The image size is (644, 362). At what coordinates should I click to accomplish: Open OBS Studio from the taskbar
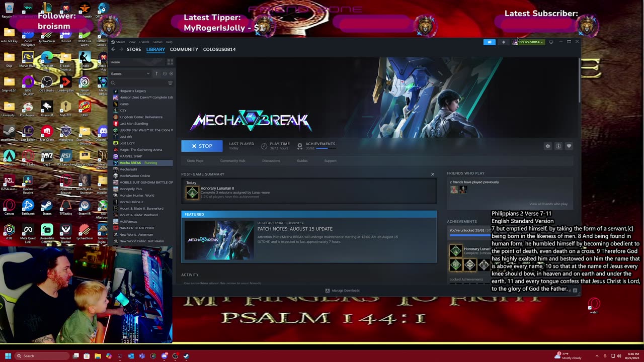pyautogui.click(x=175, y=356)
